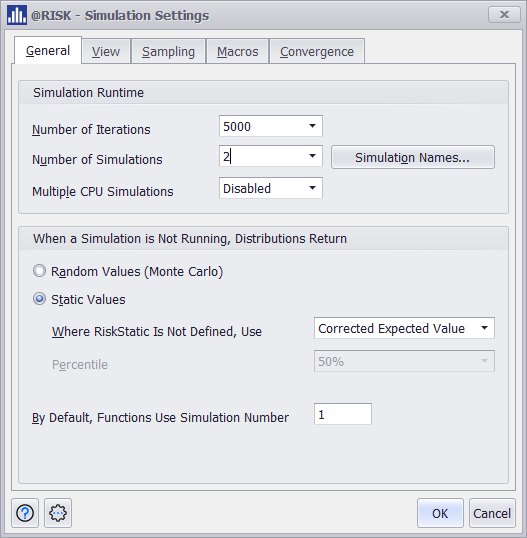
Task: Click the default Simulation Number input field
Action: (343, 414)
